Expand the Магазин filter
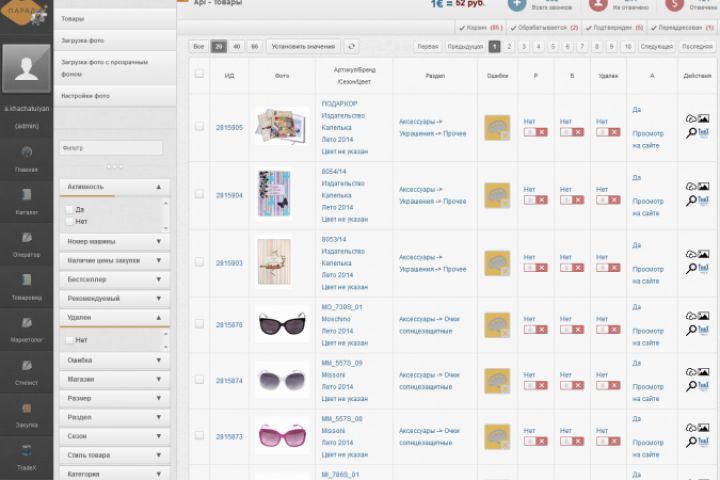This screenshot has width=720, height=480. click(114, 379)
